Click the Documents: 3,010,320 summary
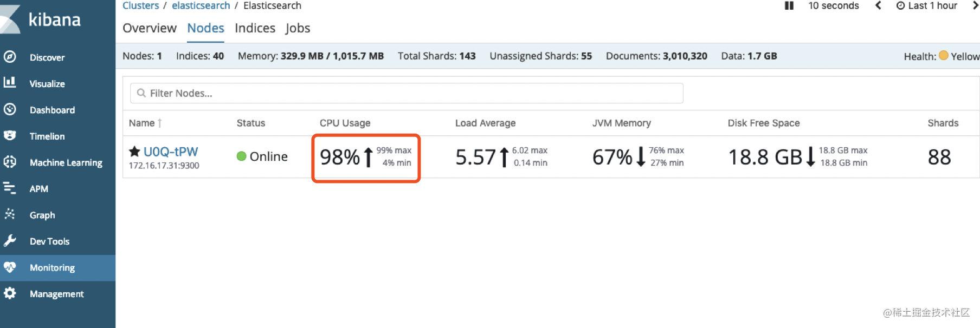The image size is (980, 328). (656, 56)
